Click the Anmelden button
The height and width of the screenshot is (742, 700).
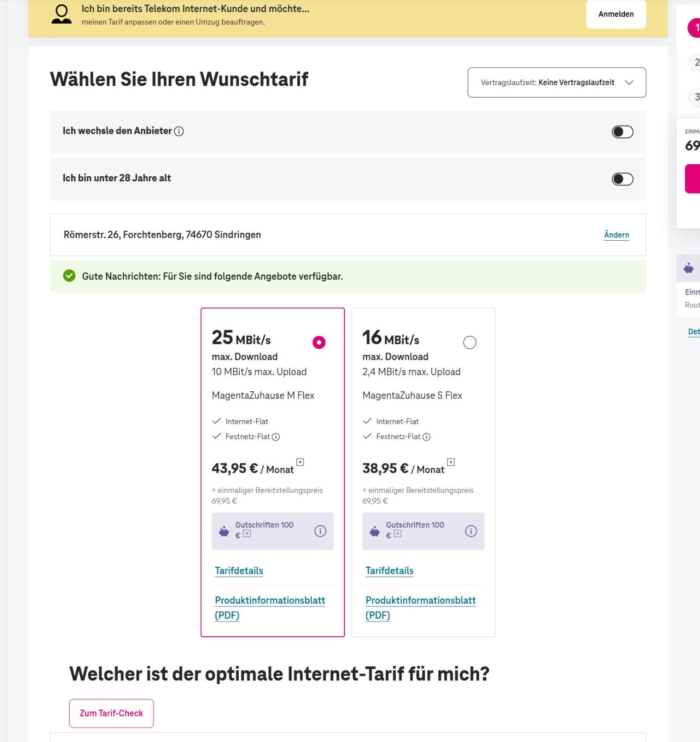point(616,14)
